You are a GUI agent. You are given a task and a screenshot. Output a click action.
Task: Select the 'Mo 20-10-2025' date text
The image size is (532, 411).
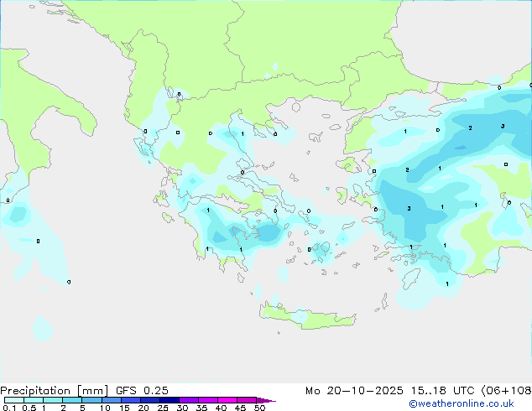[x=355, y=391]
